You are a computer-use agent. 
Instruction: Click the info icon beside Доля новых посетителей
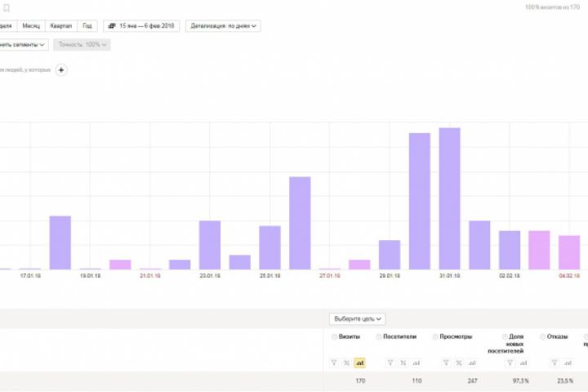tap(505, 336)
